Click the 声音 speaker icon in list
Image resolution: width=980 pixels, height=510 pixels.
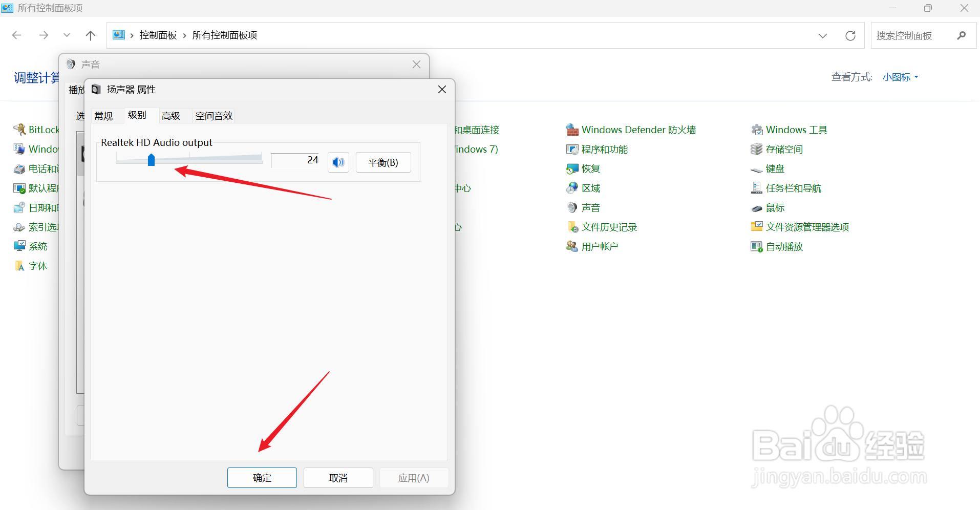point(572,208)
